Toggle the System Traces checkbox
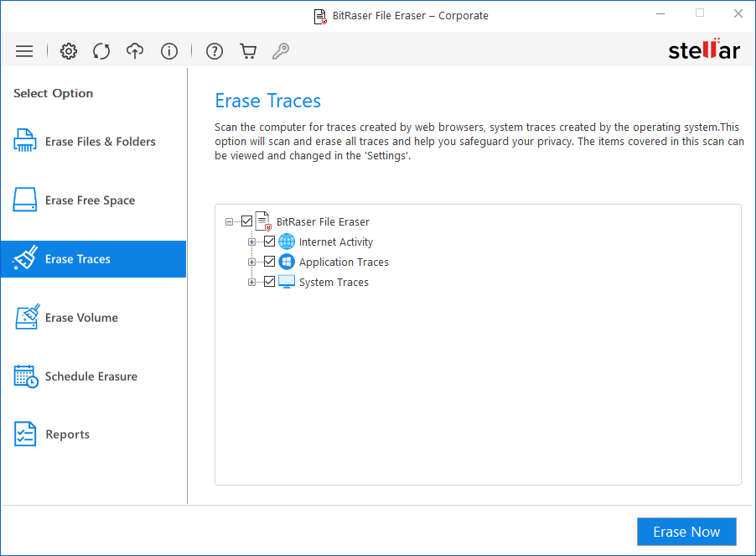 [x=270, y=282]
